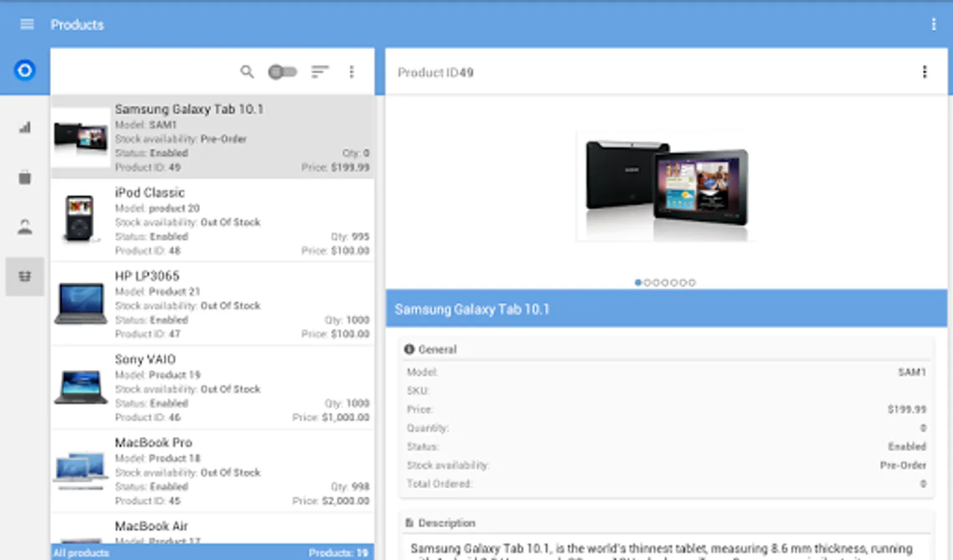Image resolution: width=953 pixels, height=560 pixels.
Task: Open the customers person sidebar icon
Action: pyautogui.click(x=25, y=226)
